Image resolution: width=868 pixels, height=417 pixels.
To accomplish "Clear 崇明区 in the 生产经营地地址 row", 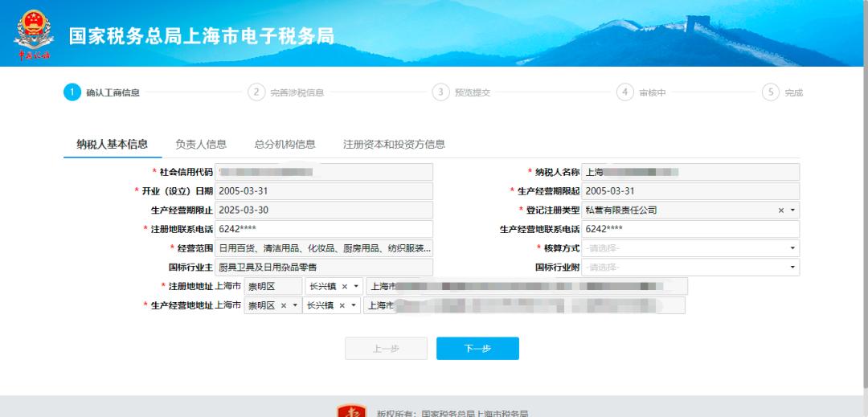I will [x=284, y=306].
